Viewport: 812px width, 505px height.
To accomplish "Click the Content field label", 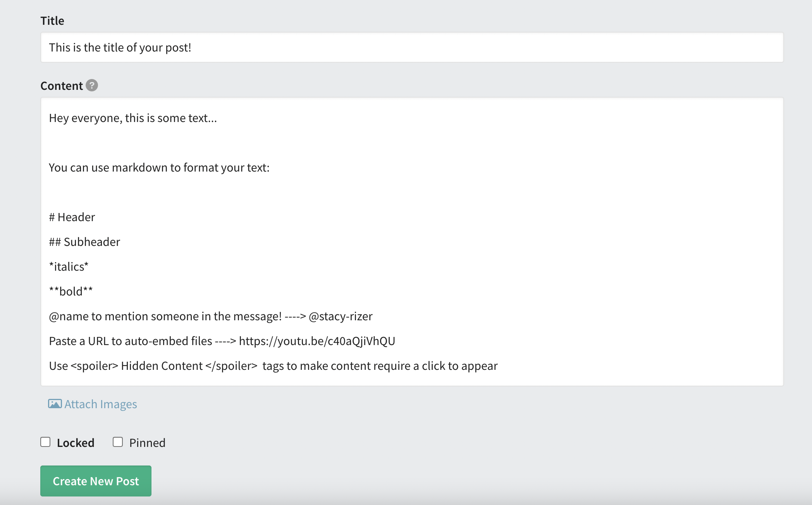I will tap(62, 86).
